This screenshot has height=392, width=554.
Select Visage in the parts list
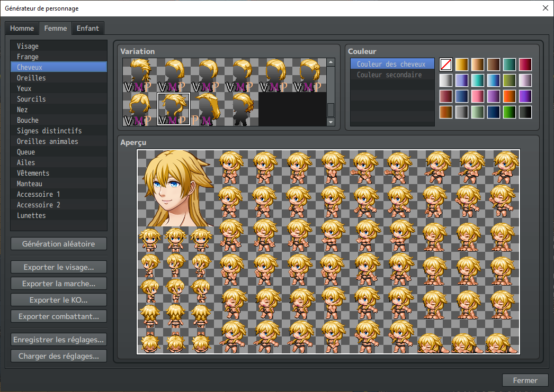pos(59,46)
